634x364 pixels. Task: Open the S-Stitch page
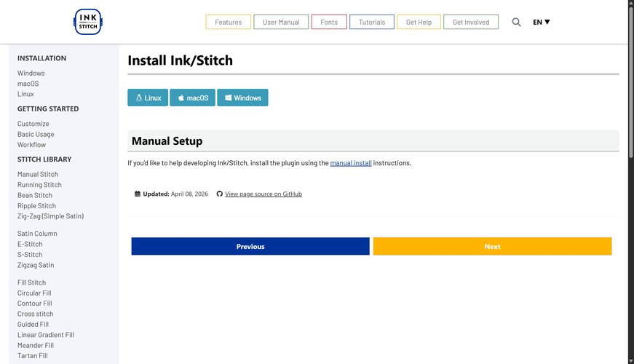[30, 255]
